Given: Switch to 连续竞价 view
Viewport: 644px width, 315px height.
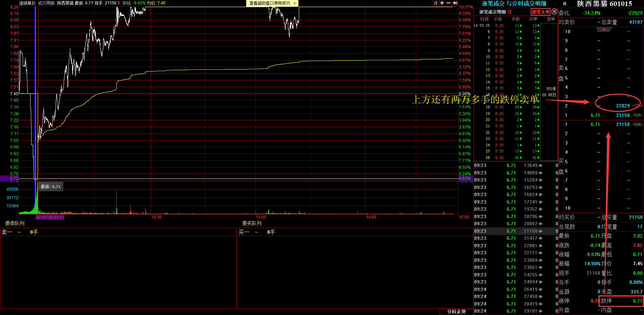Looking at the screenshot, I should [27, 3].
